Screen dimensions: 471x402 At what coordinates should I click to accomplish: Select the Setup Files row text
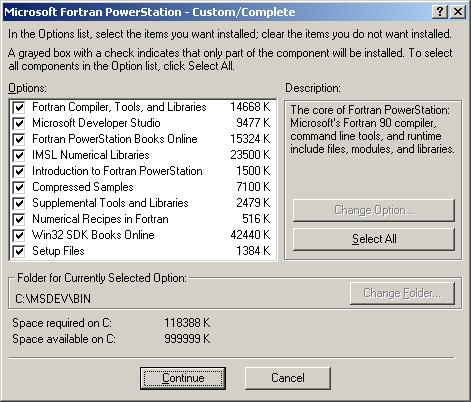coord(58,251)
